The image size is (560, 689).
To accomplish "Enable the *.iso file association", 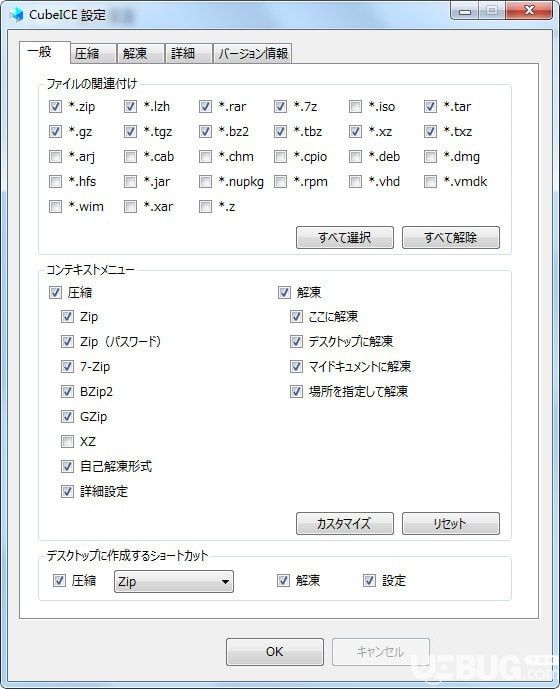I will 355,106.
